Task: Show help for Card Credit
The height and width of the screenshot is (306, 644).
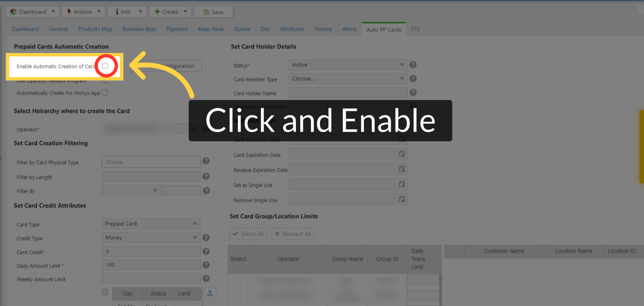Action: tap(206, 251)
